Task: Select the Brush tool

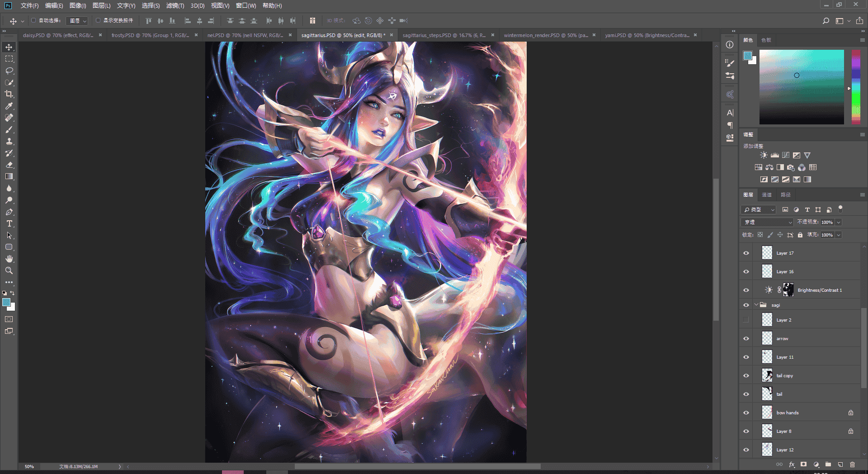Action: [x=9, y=129]
